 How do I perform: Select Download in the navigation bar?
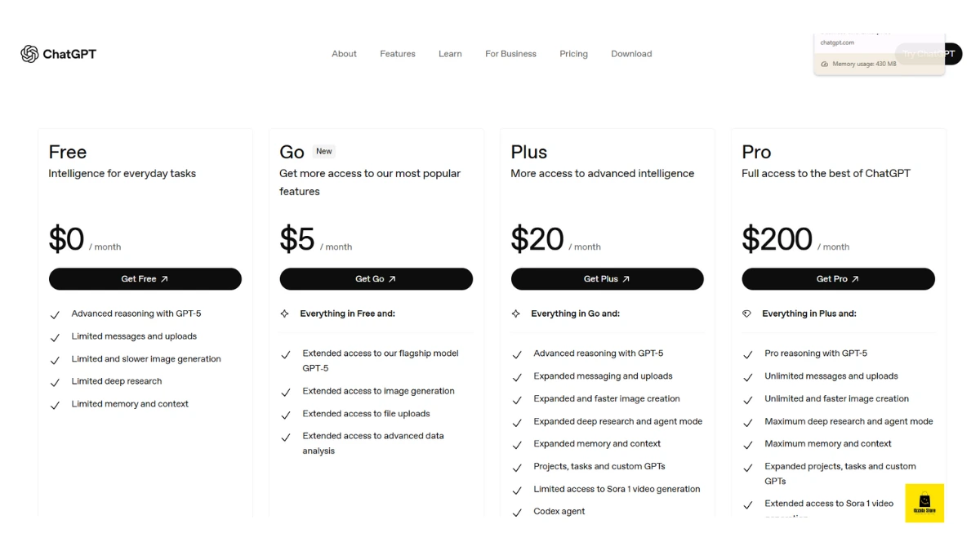tap(630, 53)
